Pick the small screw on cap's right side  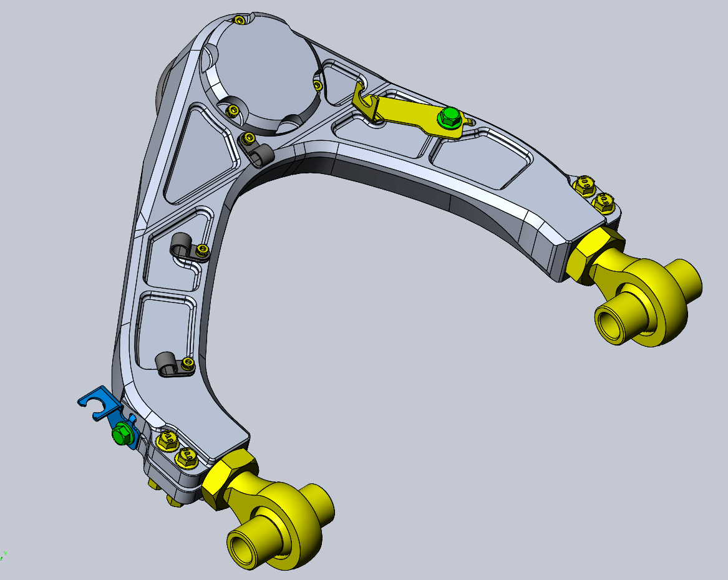(318, 85)
